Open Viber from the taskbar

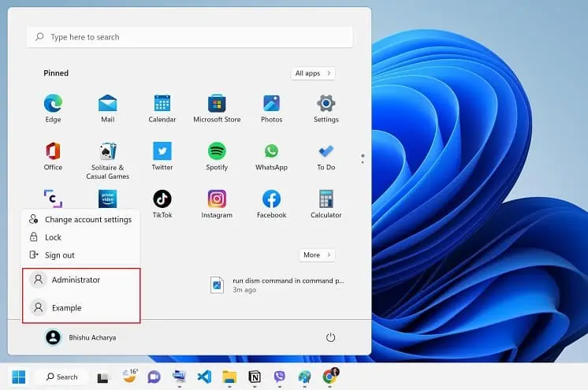pyautogui.click(x=279, y=377)
